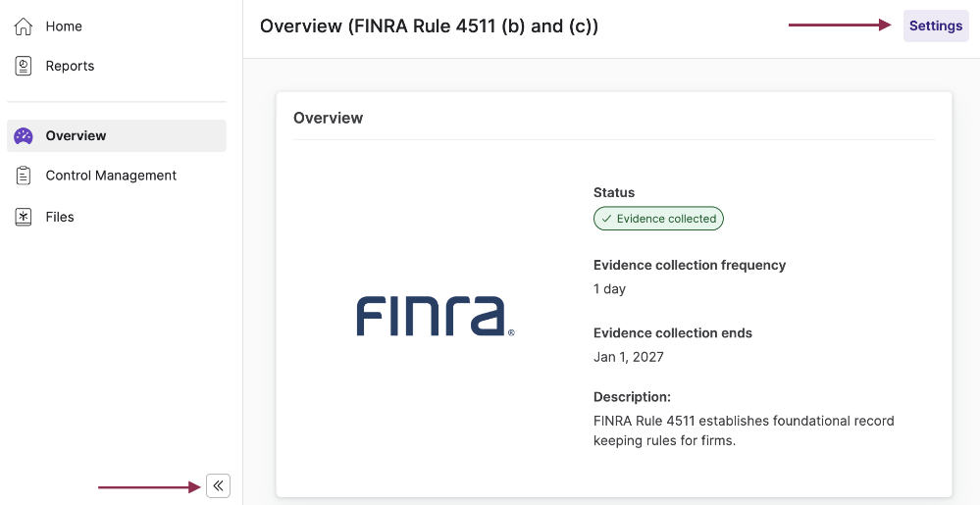Click the Reports chart icon
This screenshot has width=980, height=505.
pyautogui.click(x=24, y=67)
